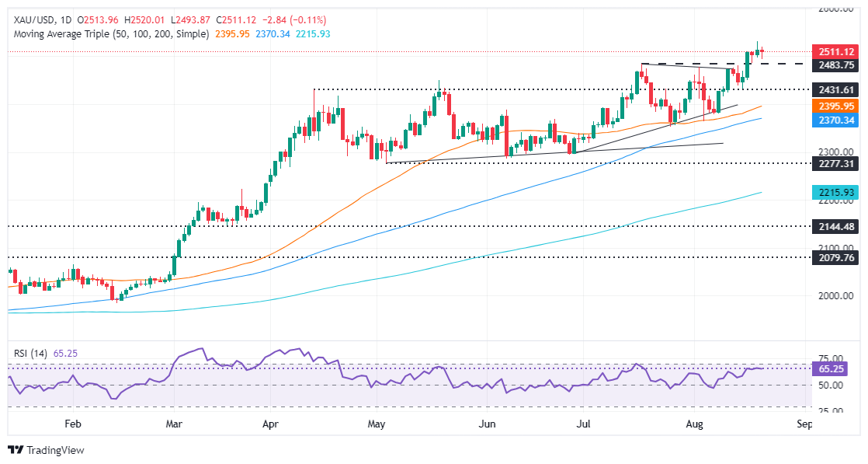This screenshot has height=464, width=868.
Task: Select the blue 2370.34 moving average tag
Action: (836, 120)
